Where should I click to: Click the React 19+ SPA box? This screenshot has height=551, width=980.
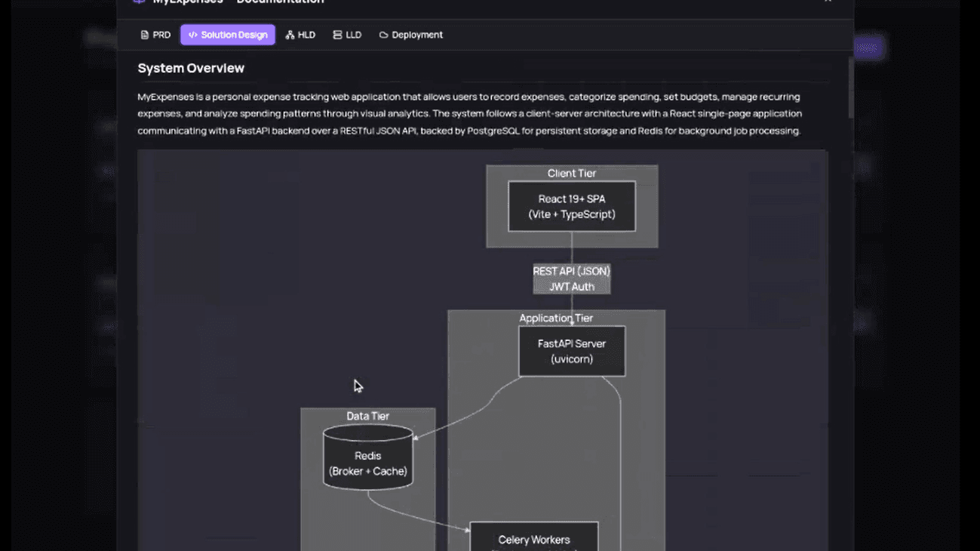tap(571, 206)
